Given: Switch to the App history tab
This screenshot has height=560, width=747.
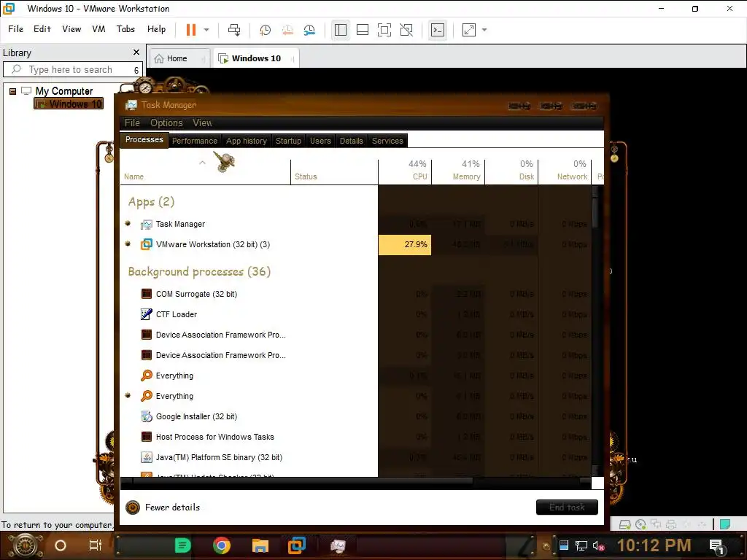Looking at the screenshot, I should pos(247,141).
